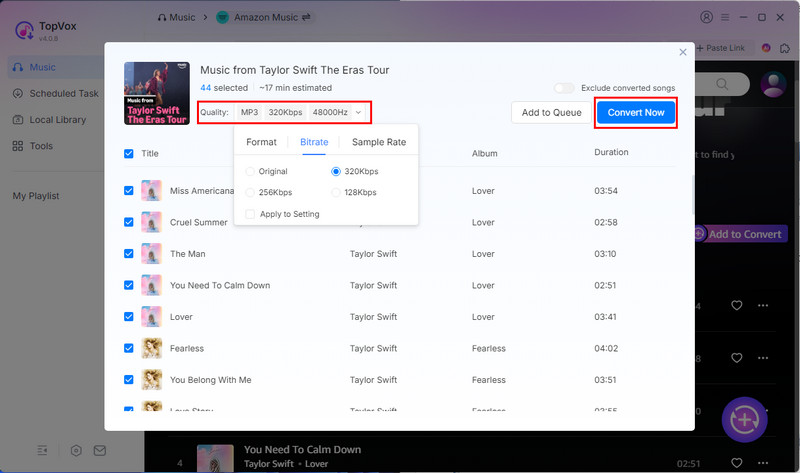Uncheck The Man song checkbox
Screen dimensions: 800x473
[129, 254]
